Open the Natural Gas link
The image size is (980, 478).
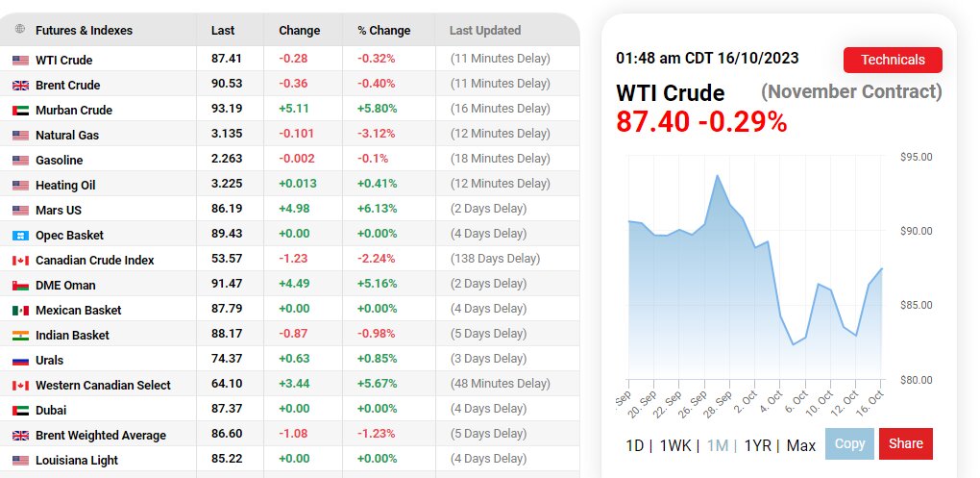click(67, 136)
